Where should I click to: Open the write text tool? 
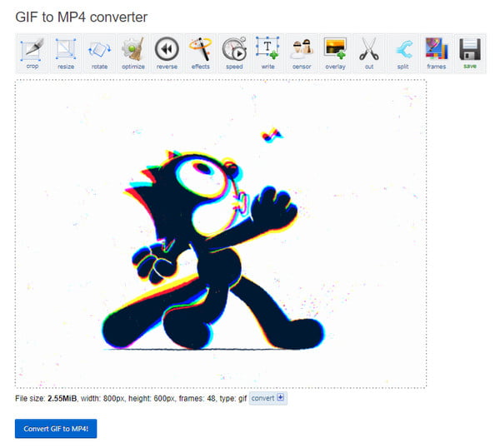pyautogui.click(x=267, y=53)
